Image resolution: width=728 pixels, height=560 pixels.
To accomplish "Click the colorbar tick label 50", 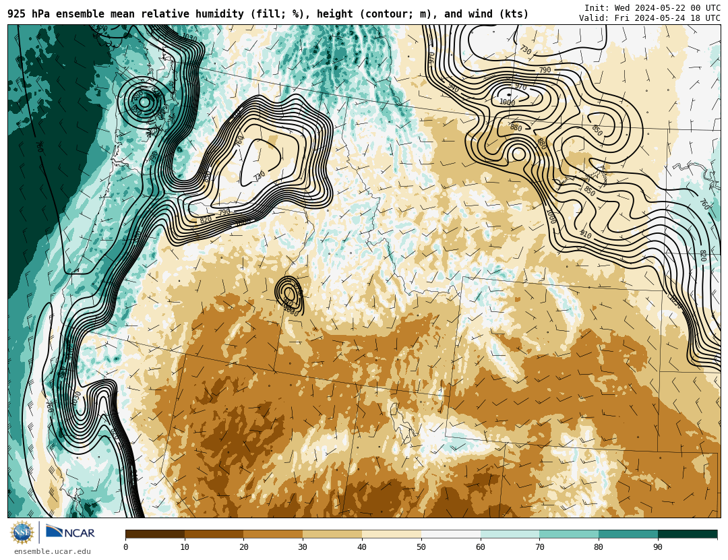I will tap(421, 547).
